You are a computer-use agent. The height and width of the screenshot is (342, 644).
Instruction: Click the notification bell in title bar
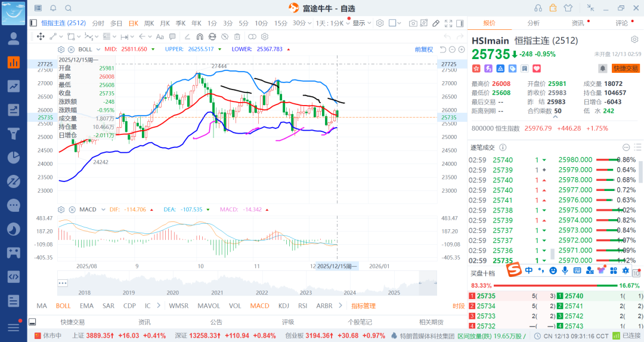pyautogui.click(x=54, y=8)
